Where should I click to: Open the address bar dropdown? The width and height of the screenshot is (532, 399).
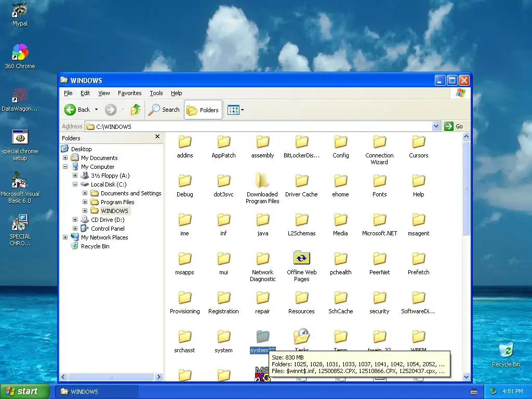tap(436, 127)
